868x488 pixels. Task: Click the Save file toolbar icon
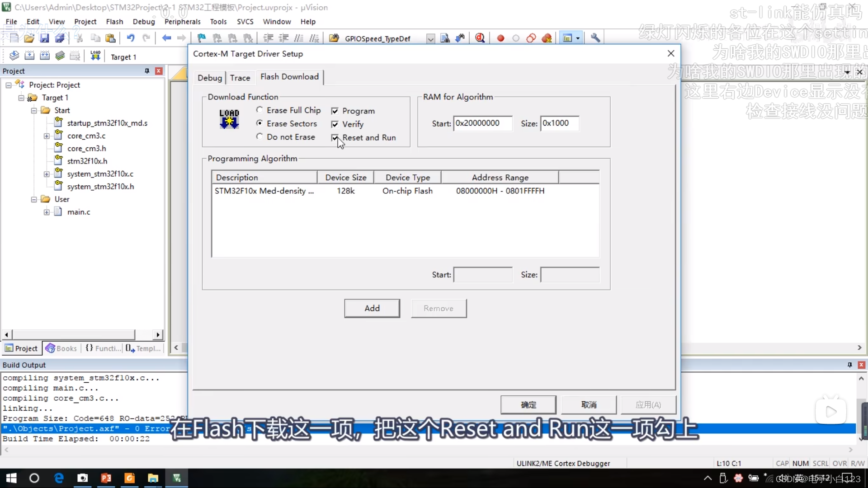point(44,38)
